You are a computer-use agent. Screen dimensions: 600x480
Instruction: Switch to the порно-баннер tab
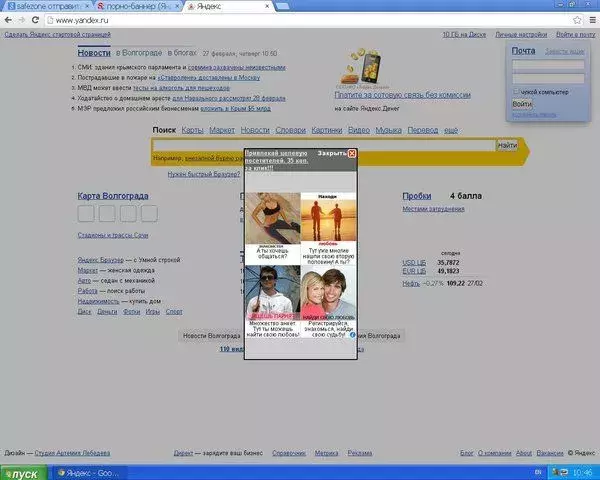[x=137, y=7]
